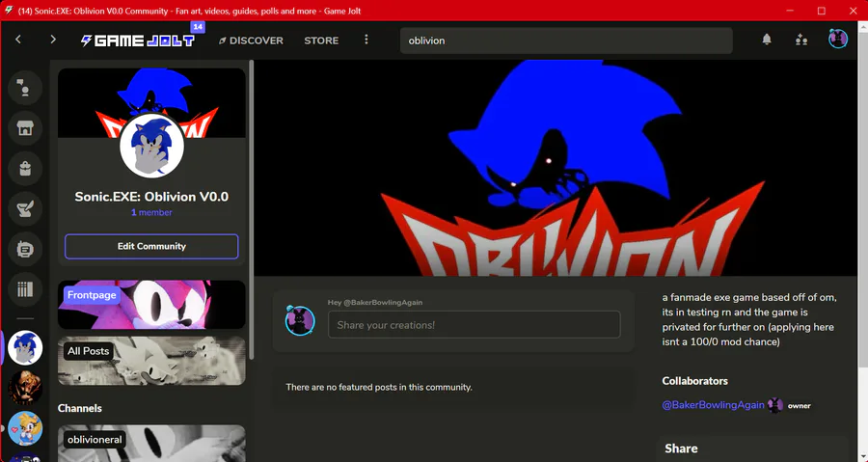Screen dimensions: 868x462
Task: Click the Share your creations input
Action: point(474,325)
